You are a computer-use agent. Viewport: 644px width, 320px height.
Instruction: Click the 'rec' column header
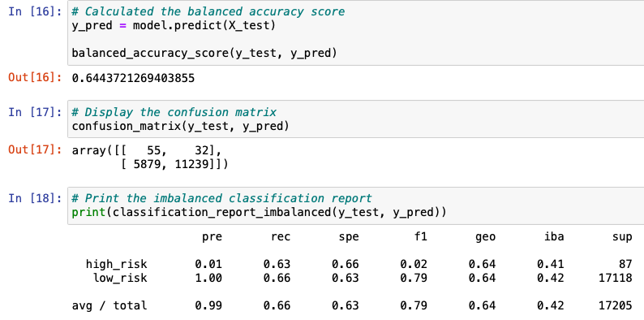[x=280, y=237]
